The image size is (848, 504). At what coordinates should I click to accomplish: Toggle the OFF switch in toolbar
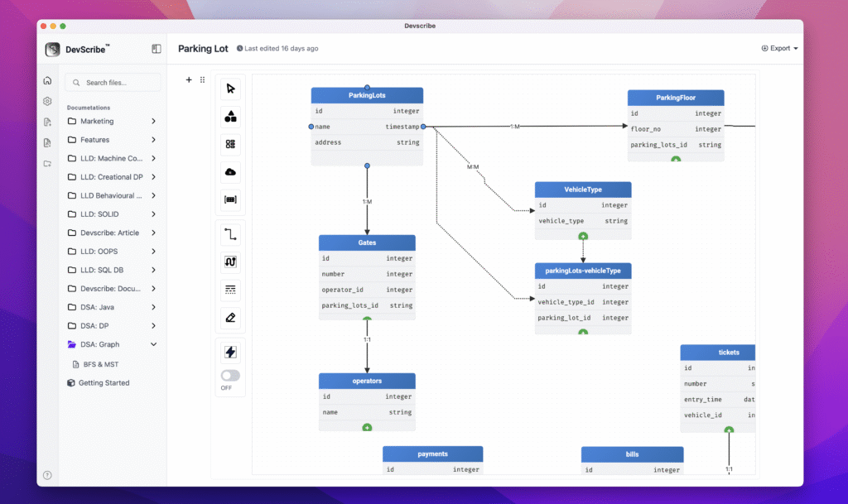pos(230,376)
